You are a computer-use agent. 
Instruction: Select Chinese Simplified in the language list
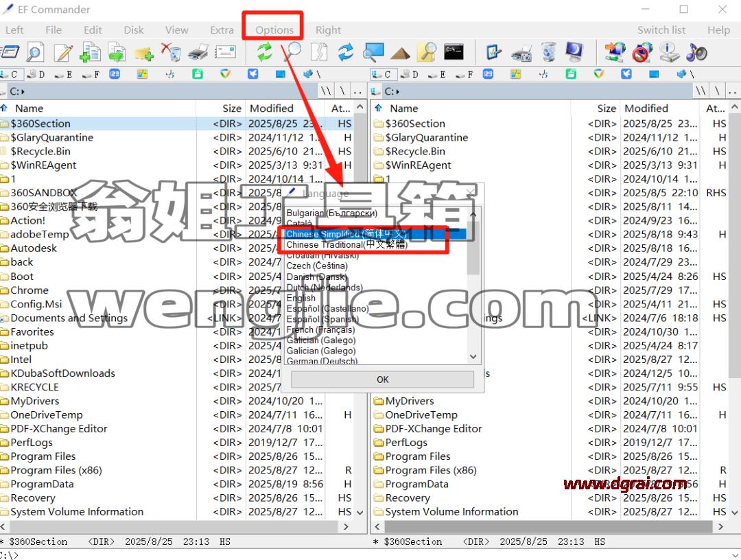(x=375, y=234)
